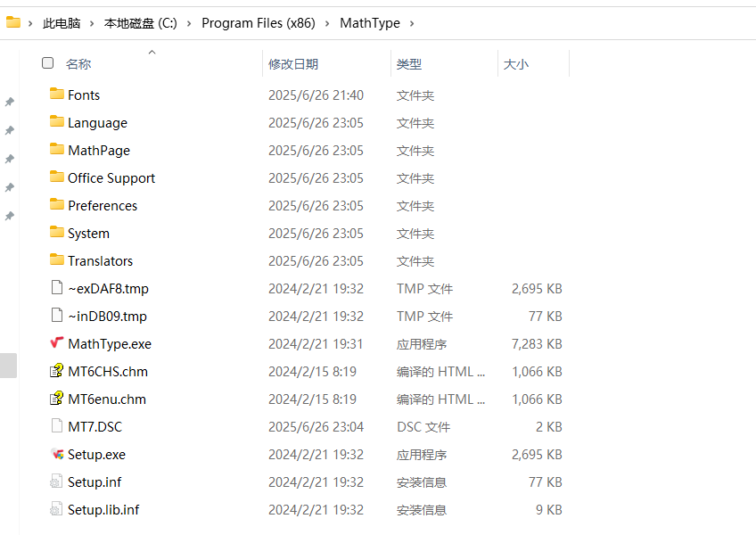Sort files by 名称 column header

click(x=78, y=63)
